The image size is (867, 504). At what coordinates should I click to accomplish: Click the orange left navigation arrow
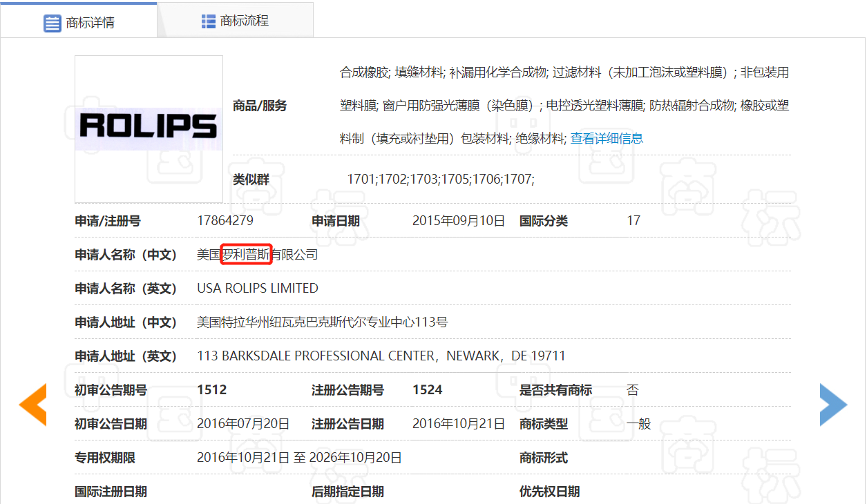point(32,405)
